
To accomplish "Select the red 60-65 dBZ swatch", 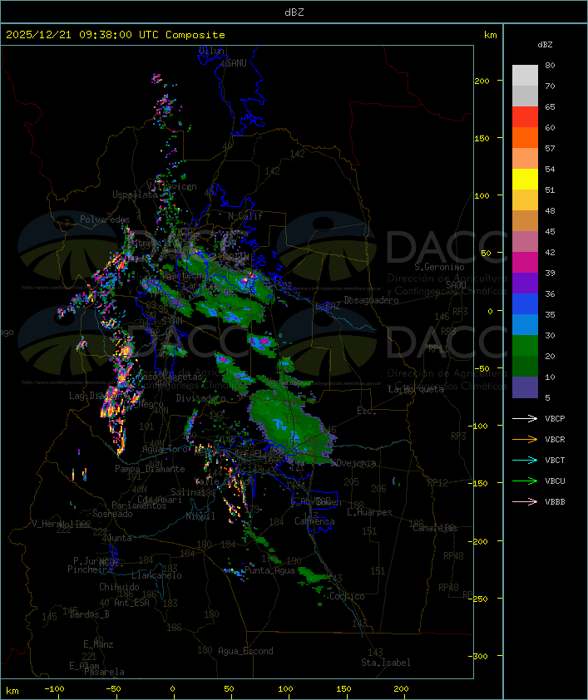I will click(x=525, y=116).
